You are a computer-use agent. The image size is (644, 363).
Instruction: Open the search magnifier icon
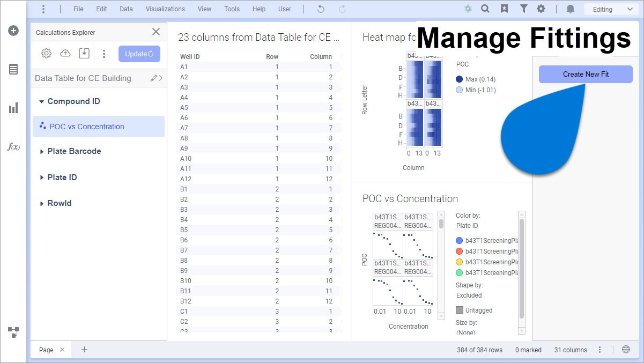[x=485, y=9]
